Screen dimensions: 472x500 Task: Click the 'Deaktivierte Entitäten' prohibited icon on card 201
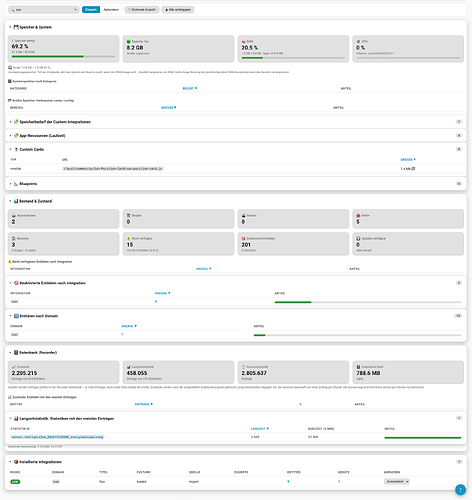244,238
